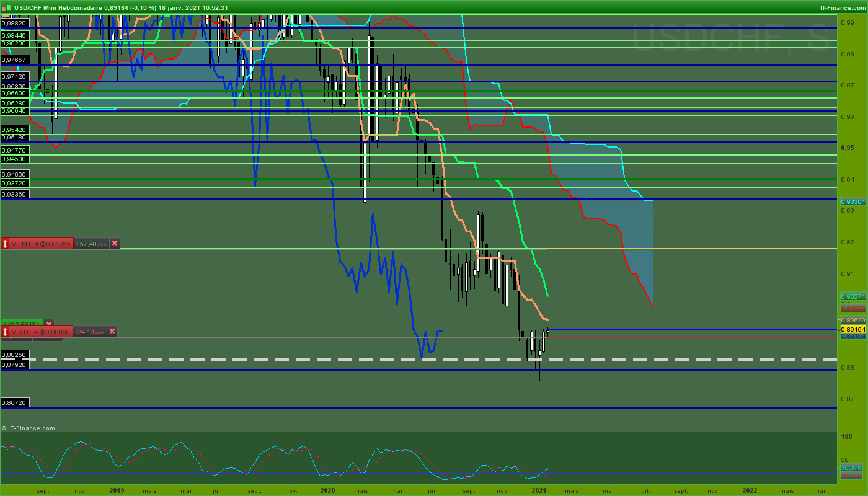
Task: Select the 0,94000 horizontal line price label
Action: [15, 175]
